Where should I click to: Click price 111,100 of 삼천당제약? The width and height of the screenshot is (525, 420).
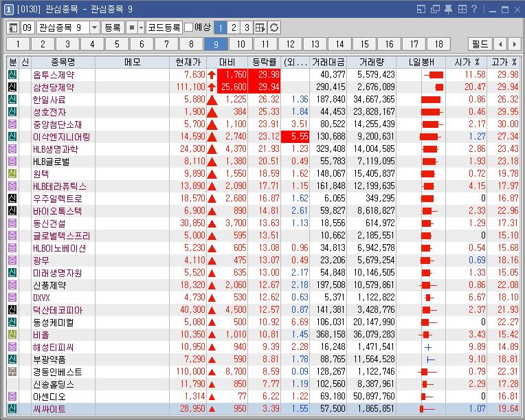click(x=190, y=87)
